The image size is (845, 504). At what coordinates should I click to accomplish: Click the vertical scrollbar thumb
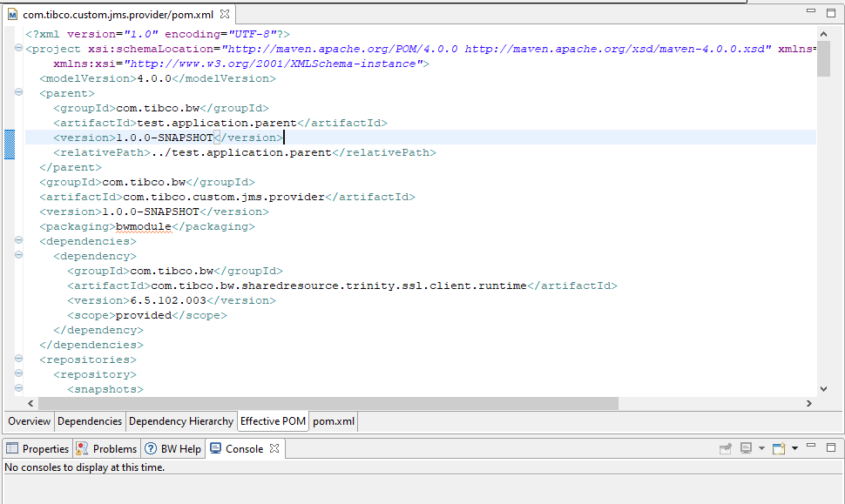tap(823, 58)
